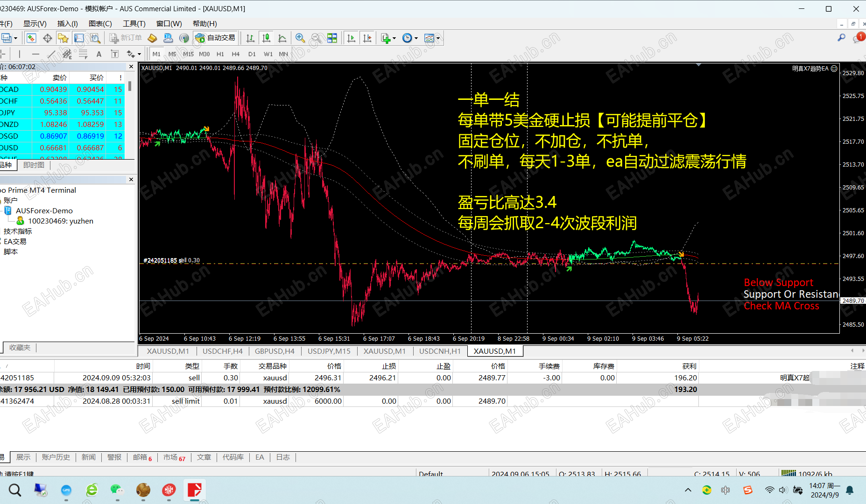The image size is (866, 504).
Task: Zoom out on the chart
Action: pyautogui.click(x=316, y=38)
